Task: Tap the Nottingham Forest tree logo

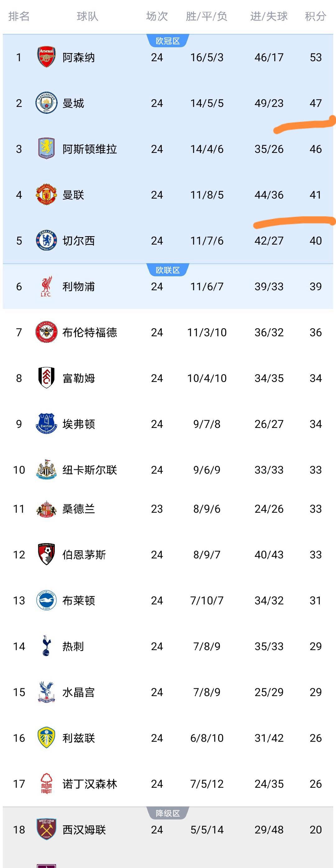Action: pyautogui.click(x=46, y=783)
